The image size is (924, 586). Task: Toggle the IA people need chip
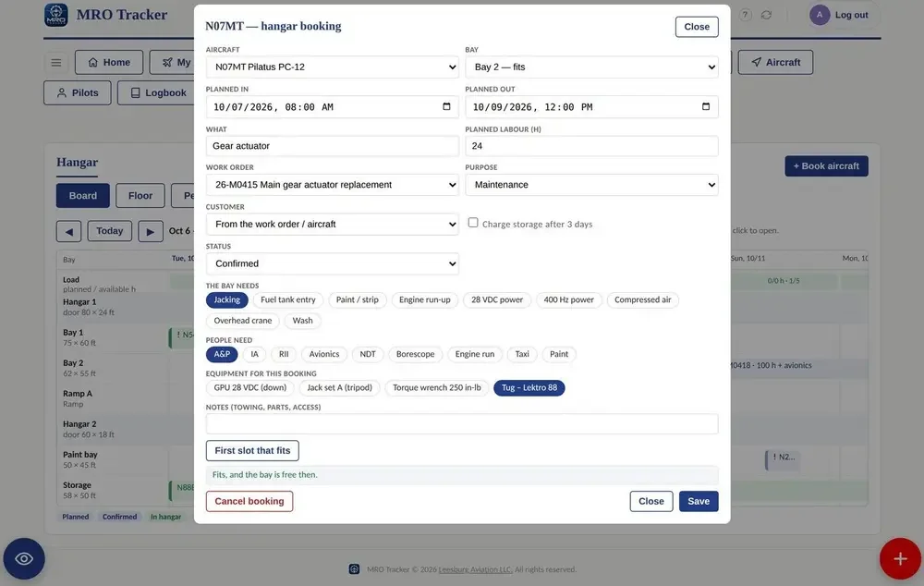(255, 354)
